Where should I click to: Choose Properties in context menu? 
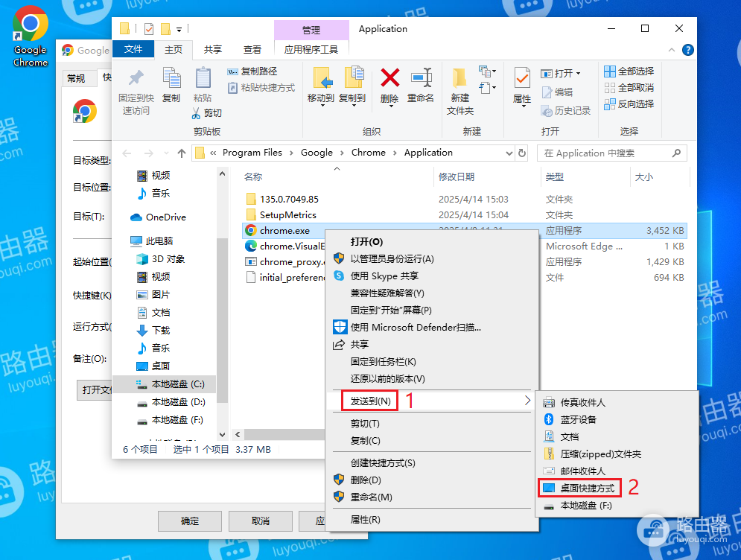pyautogui.click(x=366, y=520)
